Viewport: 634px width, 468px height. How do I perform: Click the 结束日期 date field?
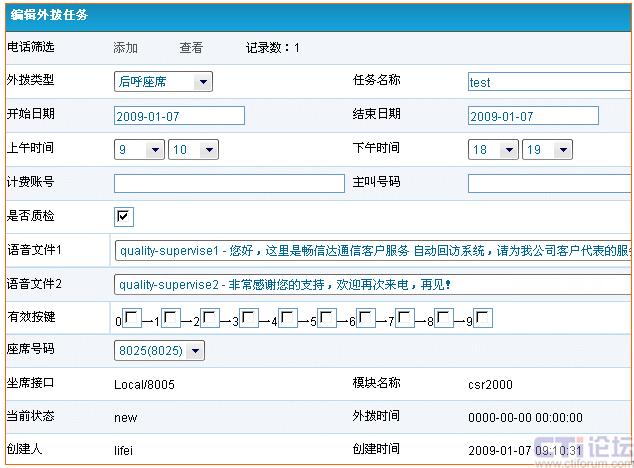[x=533, y=116]
